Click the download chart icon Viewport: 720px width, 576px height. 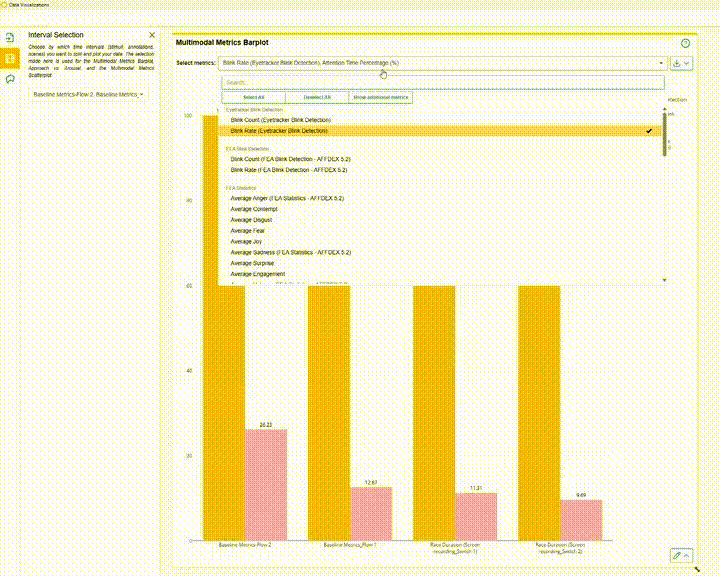677,63
